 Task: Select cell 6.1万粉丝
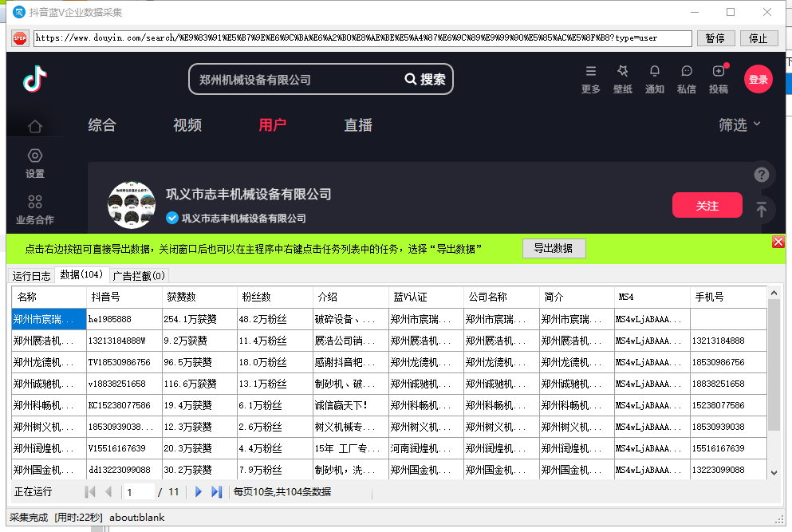275,405
